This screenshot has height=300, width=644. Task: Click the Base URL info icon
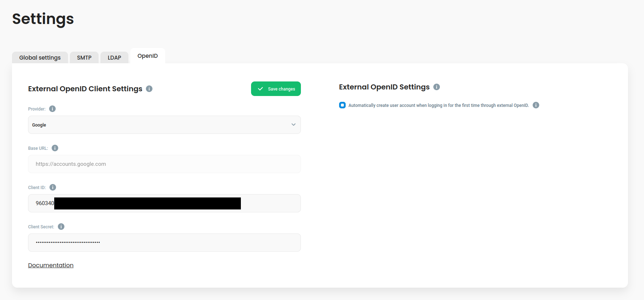55,148
